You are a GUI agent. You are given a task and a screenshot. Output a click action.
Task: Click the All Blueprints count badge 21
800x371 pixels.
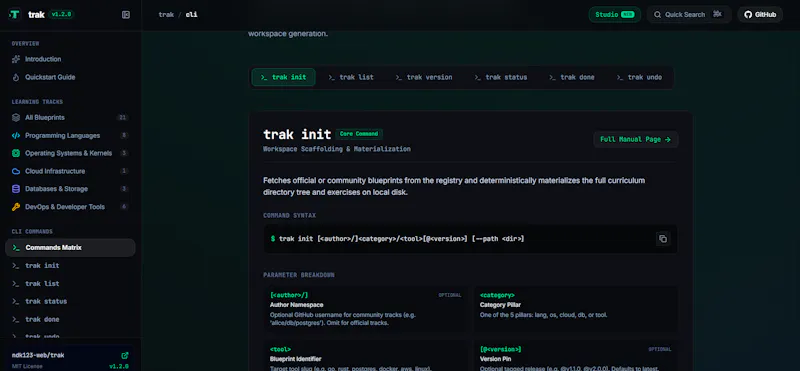point(122,117)
